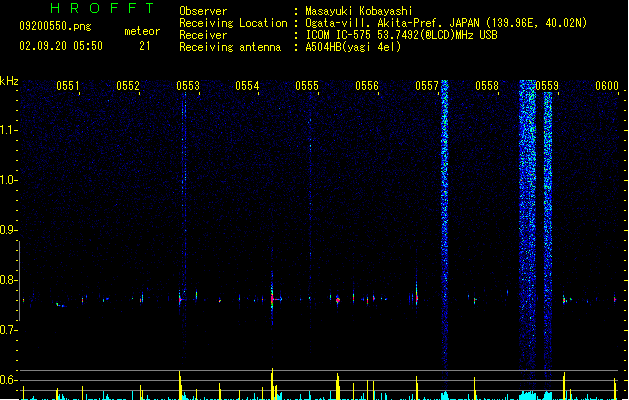Image resolution: width=629 pixels, height=400 pixels.
Task: Click the observer name Masayuki Kobayashi
Action: click(x=359, y=11)
